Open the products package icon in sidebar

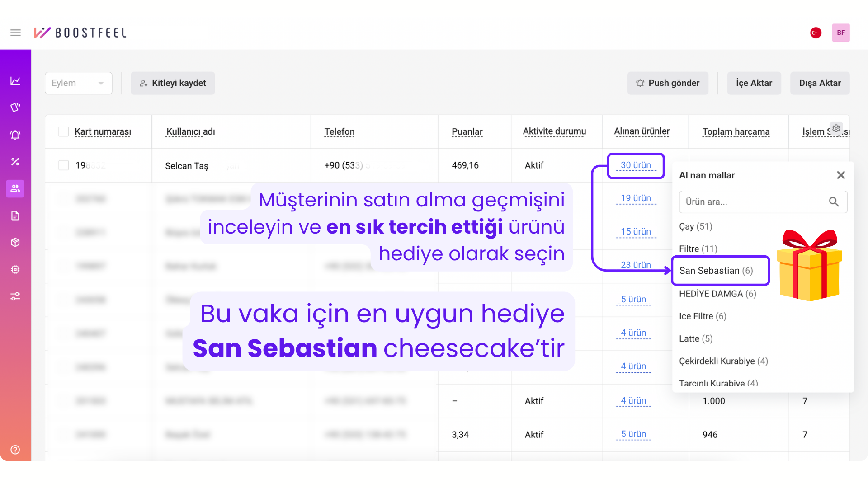click(x=15, y=242)
